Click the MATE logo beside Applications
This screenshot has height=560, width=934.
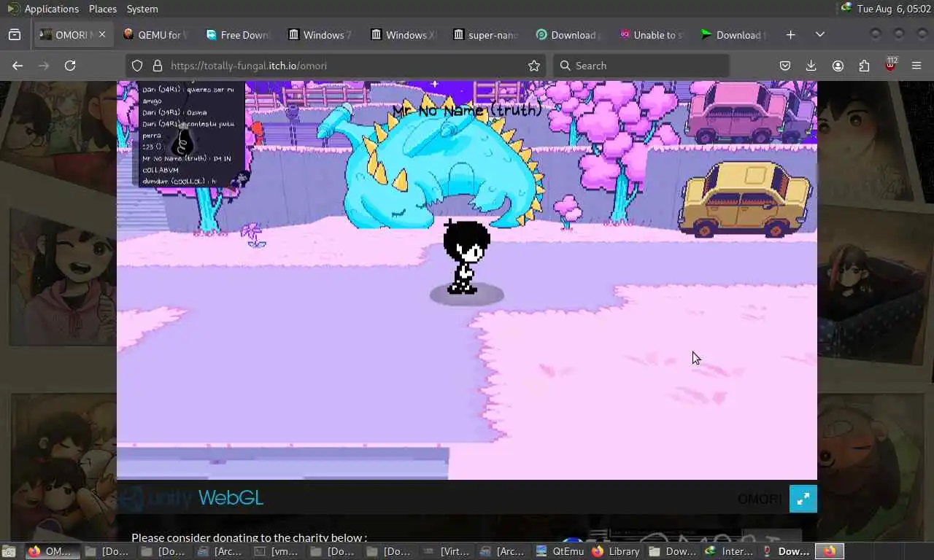(x=14, y=9)
